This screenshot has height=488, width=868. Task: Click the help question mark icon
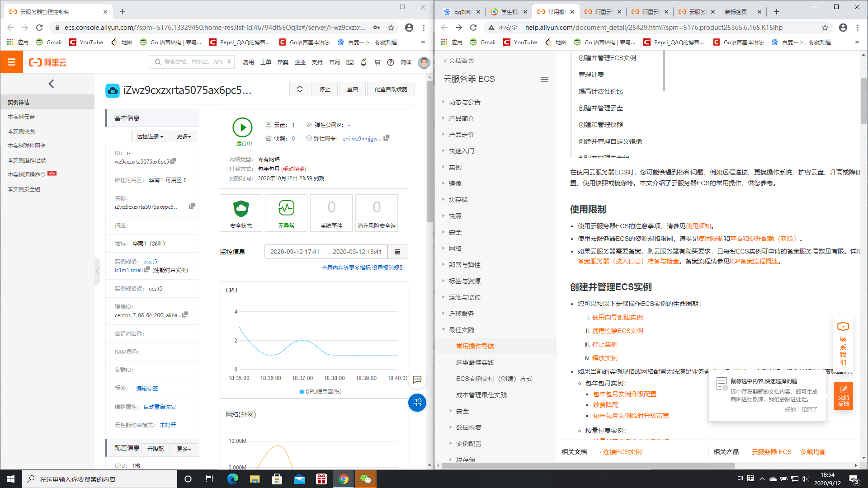(x=391, y=62)
